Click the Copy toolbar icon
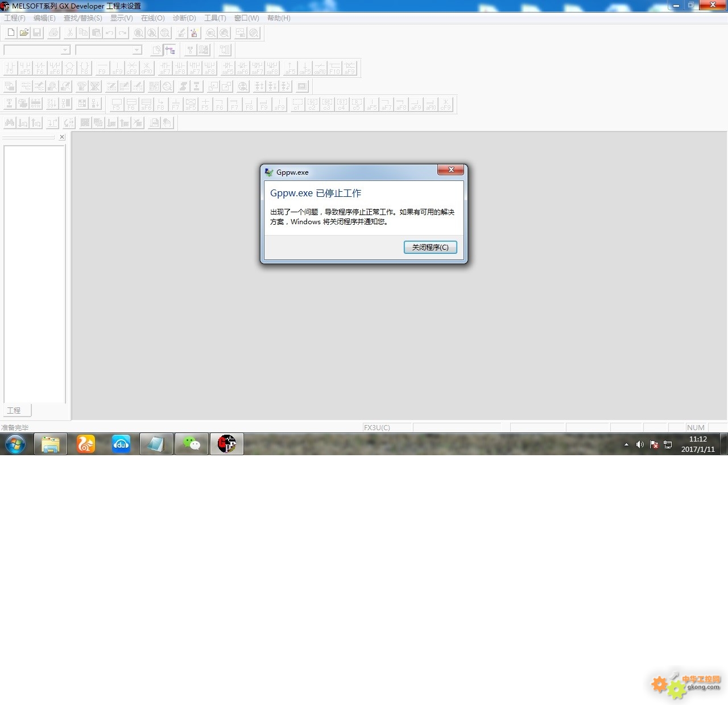 (x=83, y=33)
